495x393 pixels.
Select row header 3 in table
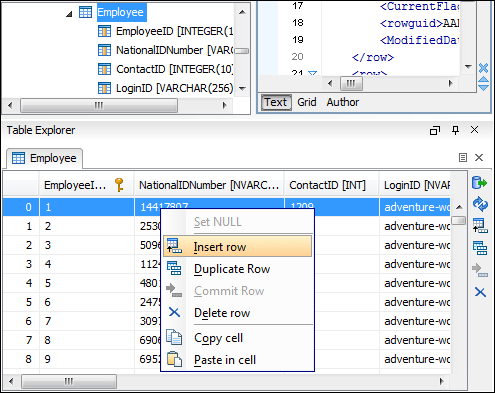(21, 264)
